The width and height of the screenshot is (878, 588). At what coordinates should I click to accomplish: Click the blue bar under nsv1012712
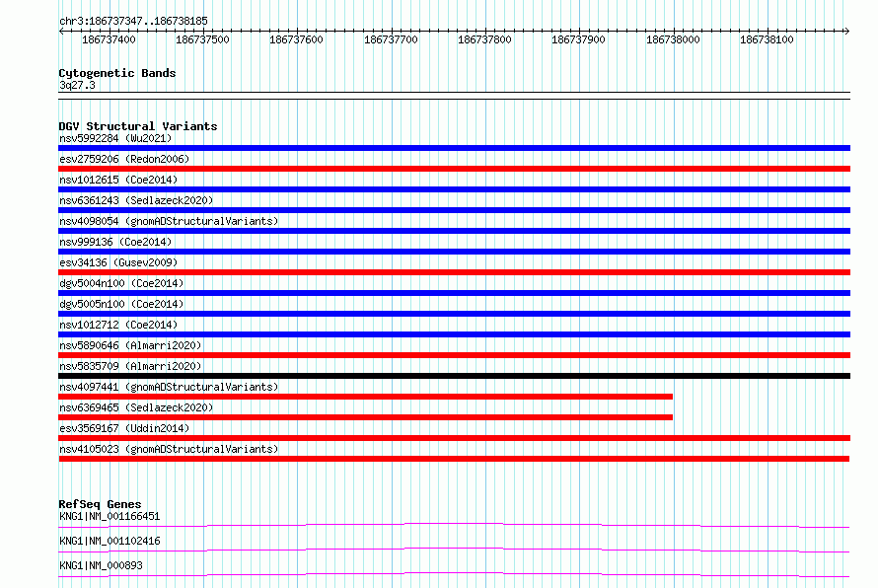click(x=454, y=334)
